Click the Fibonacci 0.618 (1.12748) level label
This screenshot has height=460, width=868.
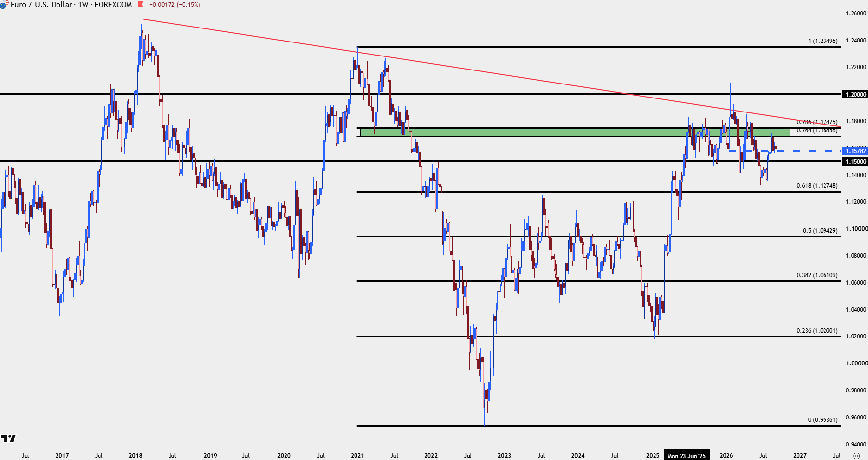pyautogui.click(x=817, y=186)
